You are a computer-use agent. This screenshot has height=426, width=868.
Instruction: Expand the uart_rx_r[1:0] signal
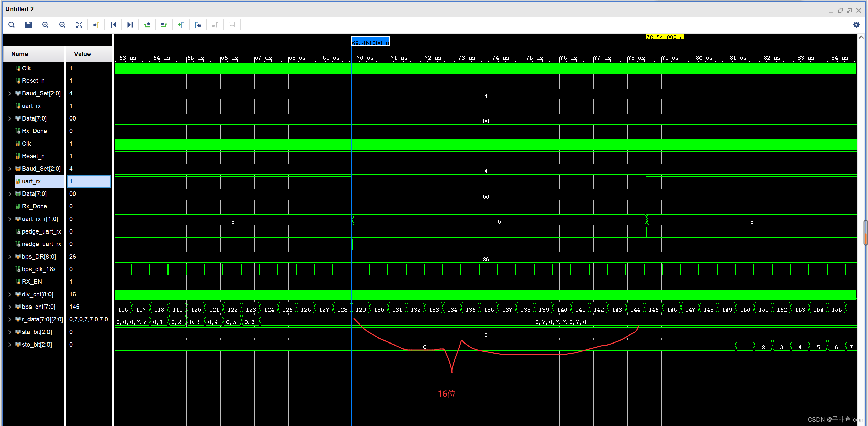point(10,219)
